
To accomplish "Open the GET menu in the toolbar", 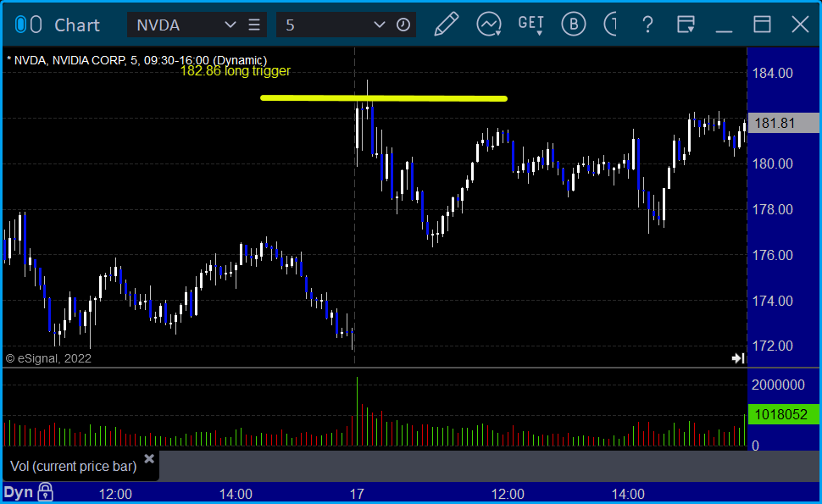I will coord(531,25).
